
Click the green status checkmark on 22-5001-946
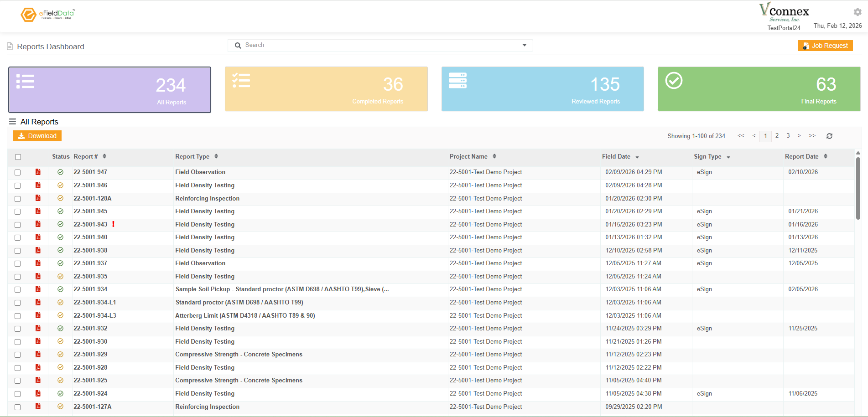click(x=60, y=185)
